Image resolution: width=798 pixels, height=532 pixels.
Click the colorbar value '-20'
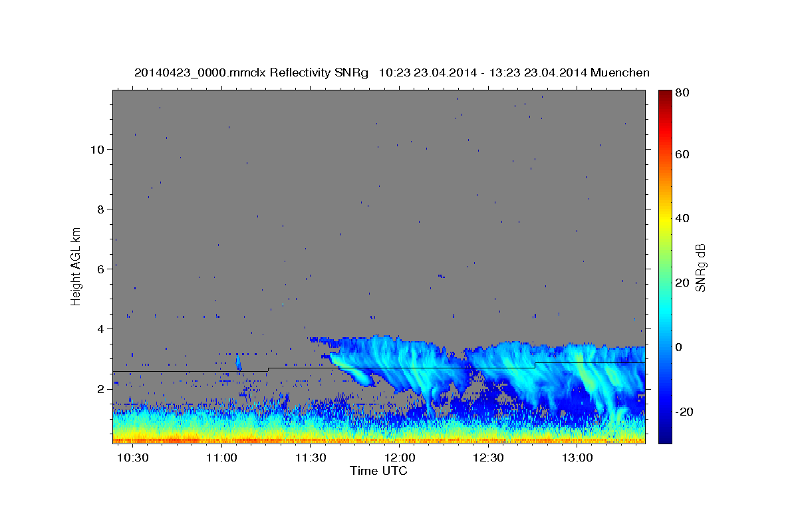tap(686, 412)
